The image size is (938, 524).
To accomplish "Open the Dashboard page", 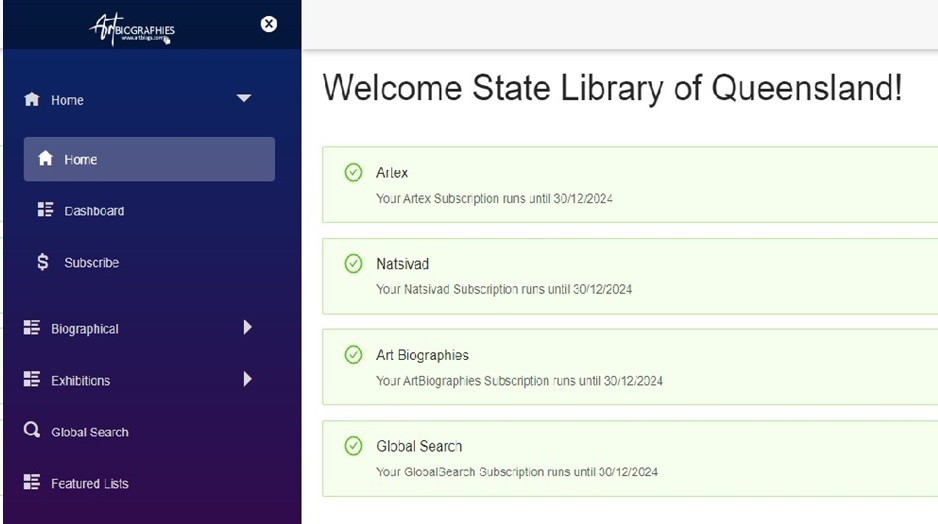I will pos(94,211).
